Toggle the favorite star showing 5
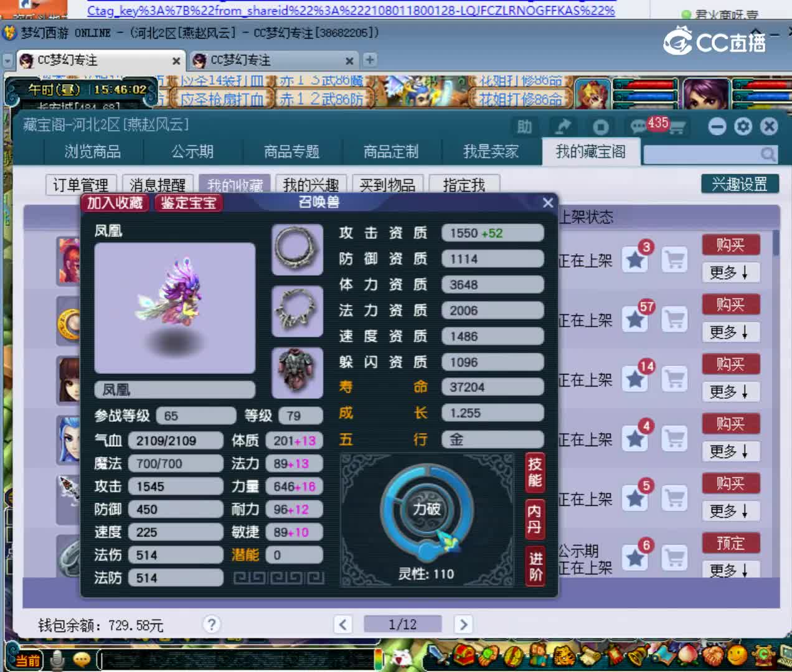The image size is (792, 672). coord(635,499)
